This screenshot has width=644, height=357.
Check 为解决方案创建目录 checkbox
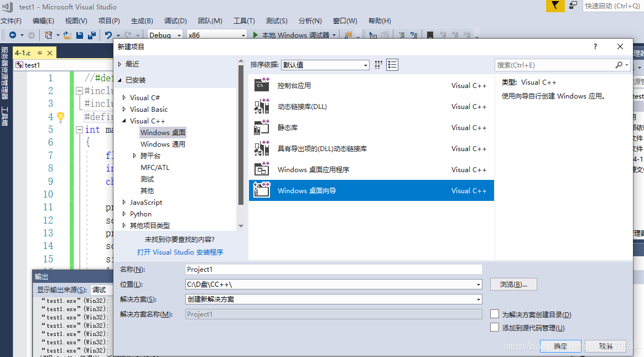pyautogui.click(x=495, y=314)
